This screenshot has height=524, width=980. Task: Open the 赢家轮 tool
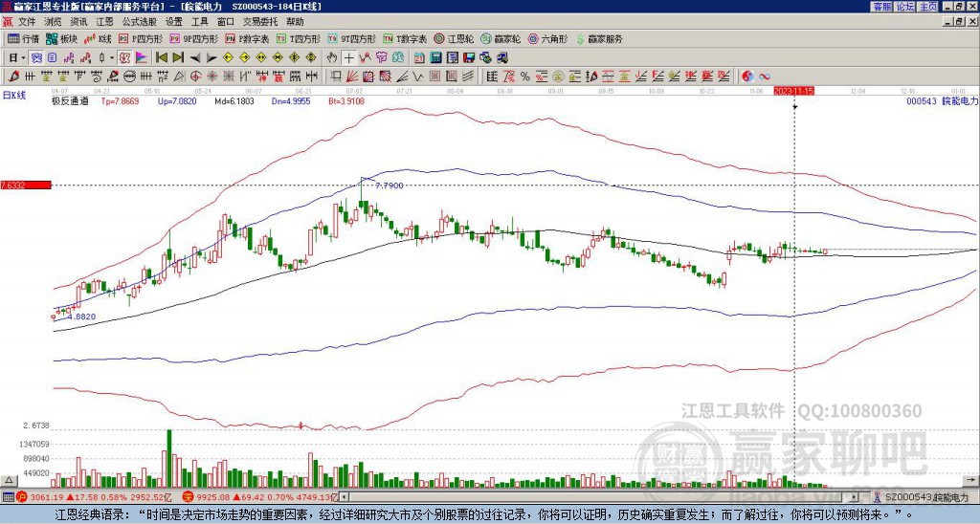(501, 38)
